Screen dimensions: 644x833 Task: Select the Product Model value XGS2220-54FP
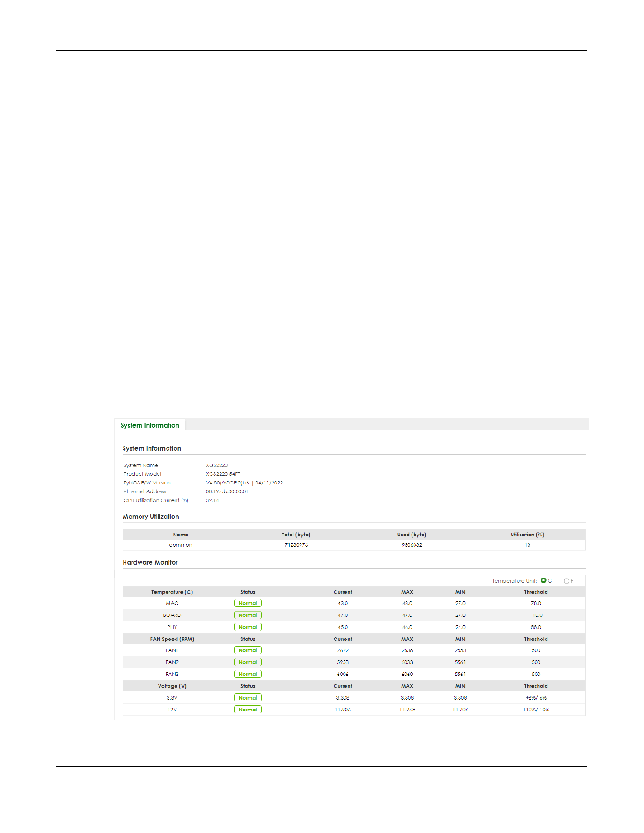click(223, 474)
